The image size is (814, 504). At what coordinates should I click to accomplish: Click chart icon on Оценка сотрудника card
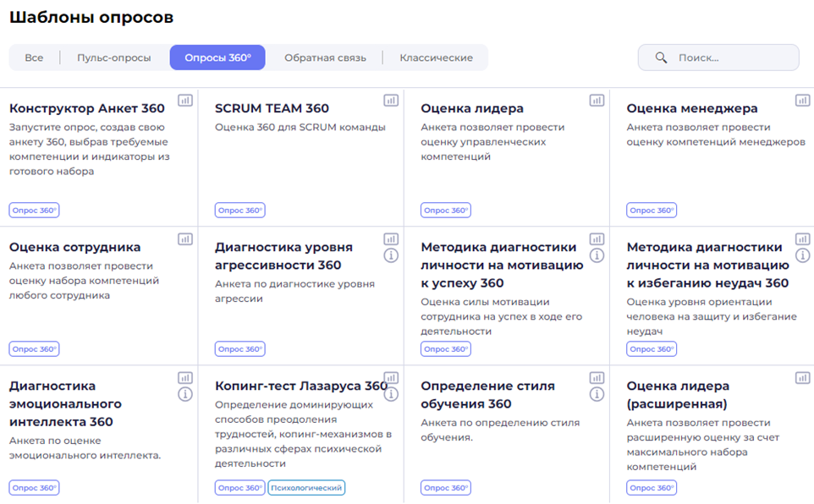185,239
